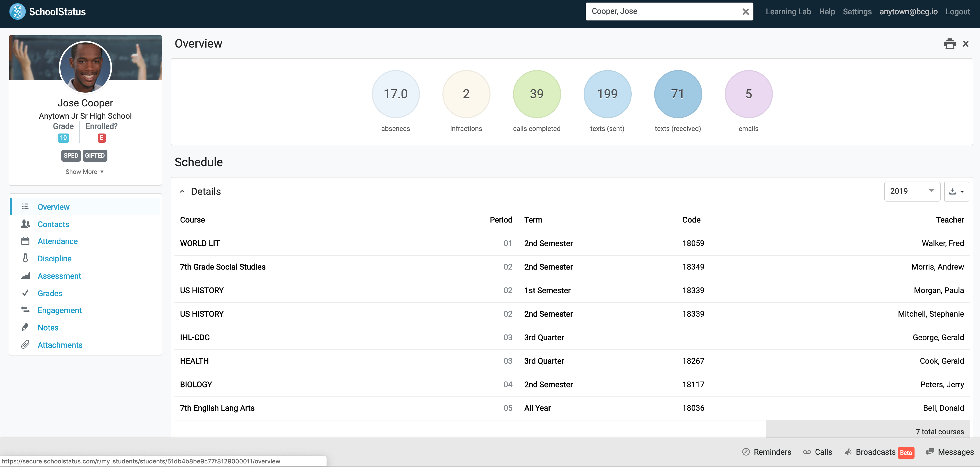Click the Contacts people icon

[25, 224]
